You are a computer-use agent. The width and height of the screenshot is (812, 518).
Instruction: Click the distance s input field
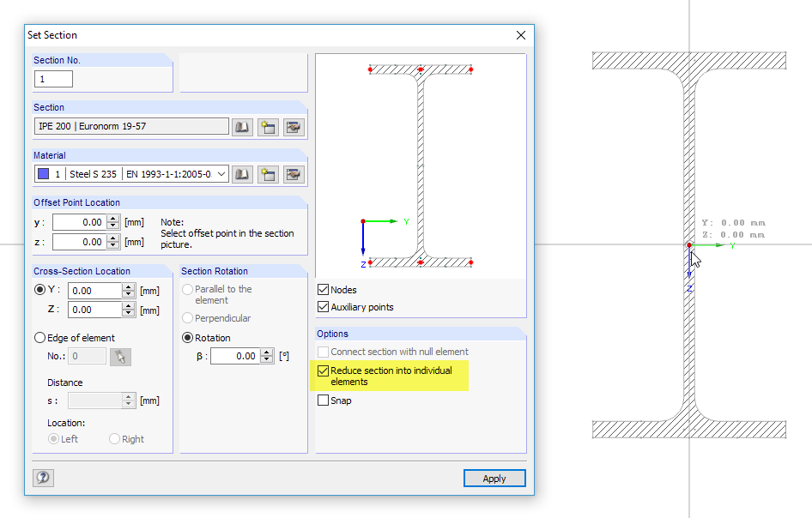95,401
